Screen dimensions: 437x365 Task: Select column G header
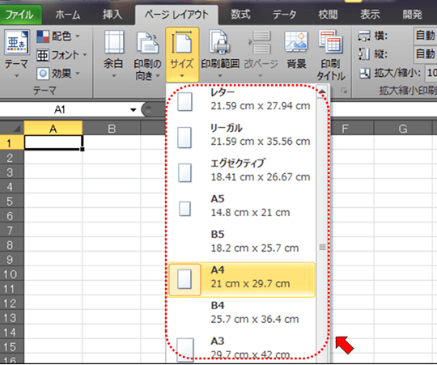click(403, 128)
